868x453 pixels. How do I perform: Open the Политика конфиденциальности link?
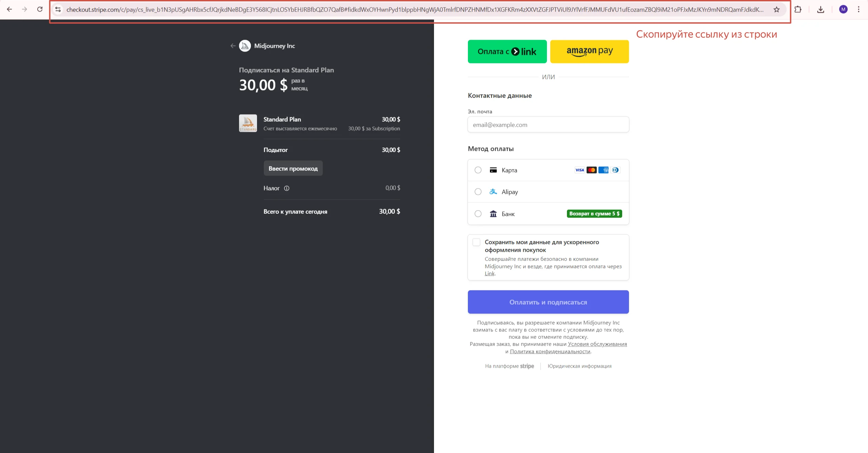[550, 352]
